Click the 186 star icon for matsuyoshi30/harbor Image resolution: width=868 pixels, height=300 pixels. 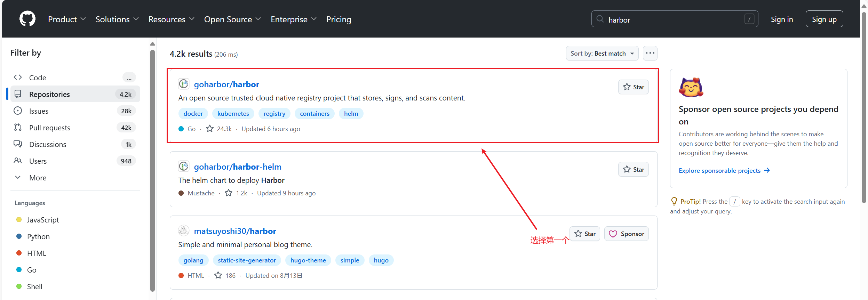[x=218, y=275]
